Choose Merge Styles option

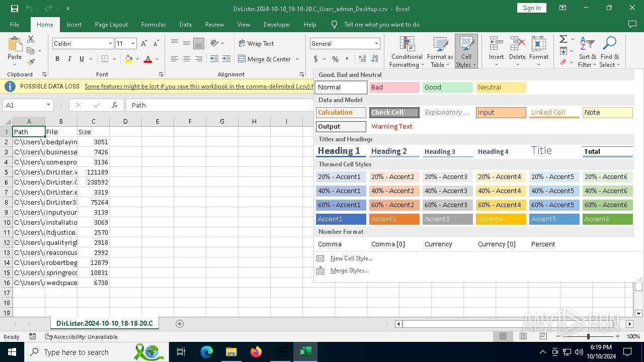tap(349, 270)
